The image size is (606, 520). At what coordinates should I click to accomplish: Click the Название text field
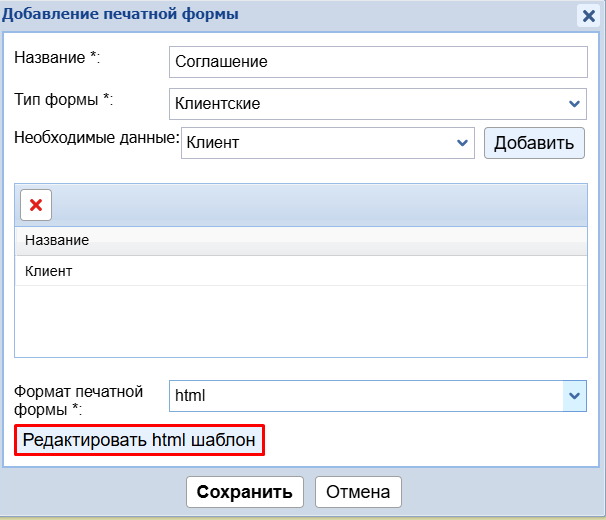point(378,61)
